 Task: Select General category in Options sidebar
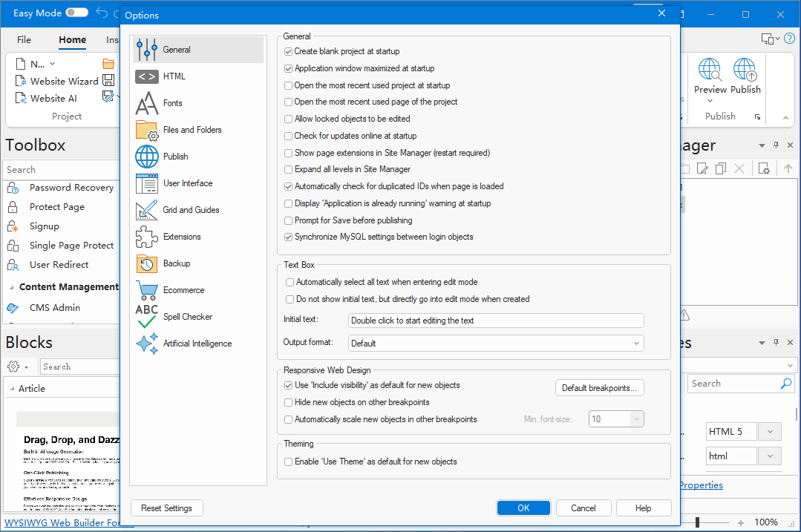tap(198, 50)
